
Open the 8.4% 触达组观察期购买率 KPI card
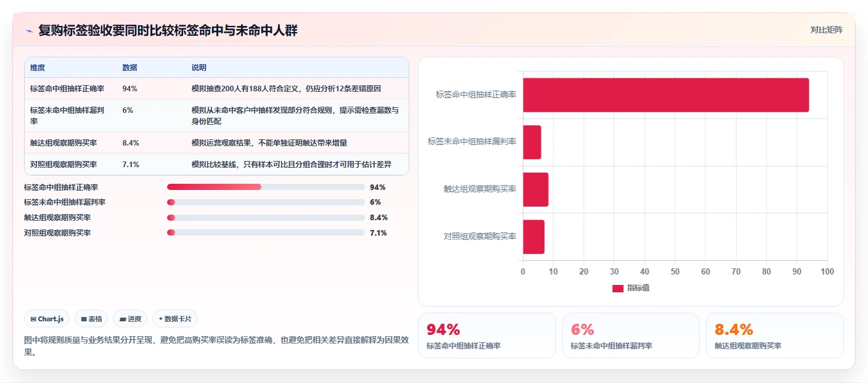point(774,336)
